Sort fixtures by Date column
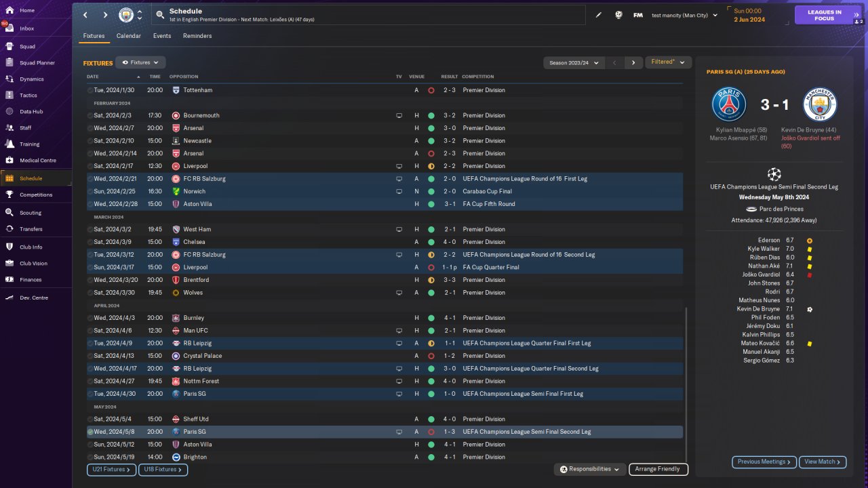 coord(93,77)
